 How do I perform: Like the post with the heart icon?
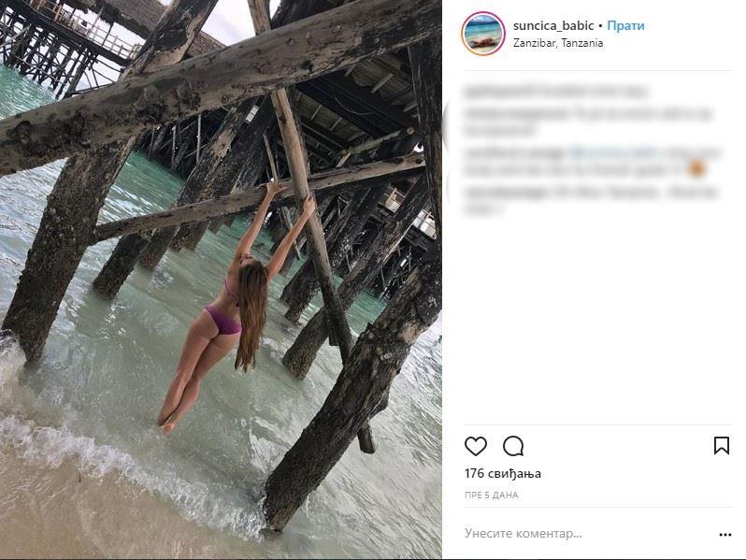(x=476, y=446)
